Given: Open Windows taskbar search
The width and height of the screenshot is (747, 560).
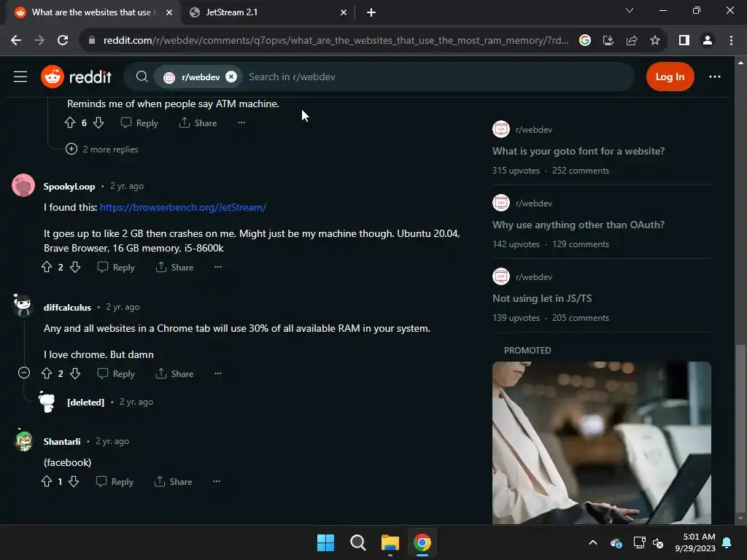Looking at the screenshot, I should click(357, 542).
